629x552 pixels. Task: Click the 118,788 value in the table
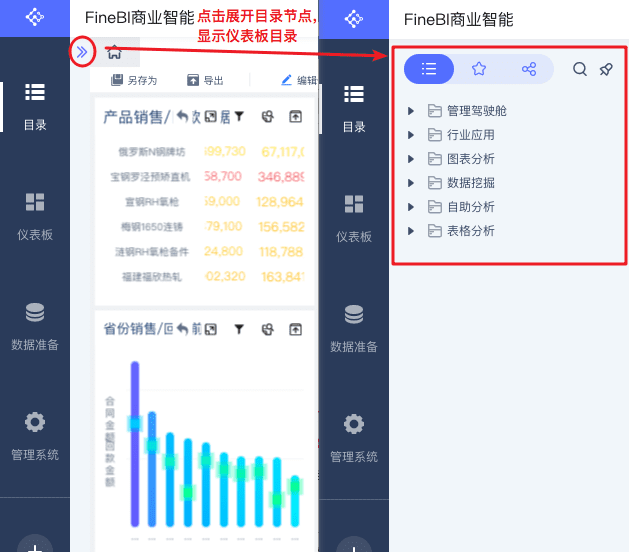281,252
